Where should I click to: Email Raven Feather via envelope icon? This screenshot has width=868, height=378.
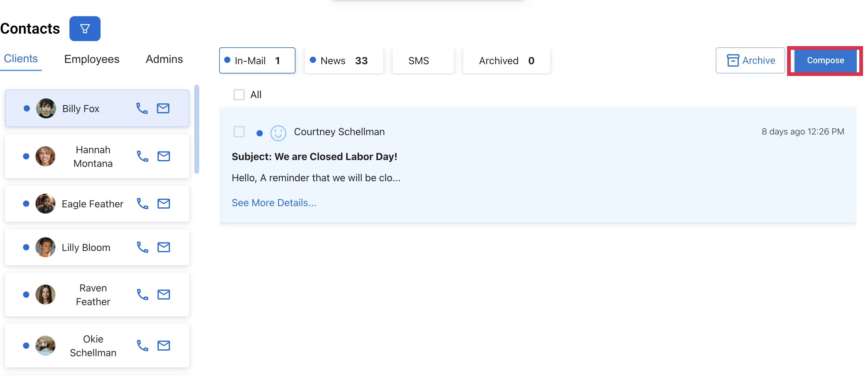pos(164,295)
